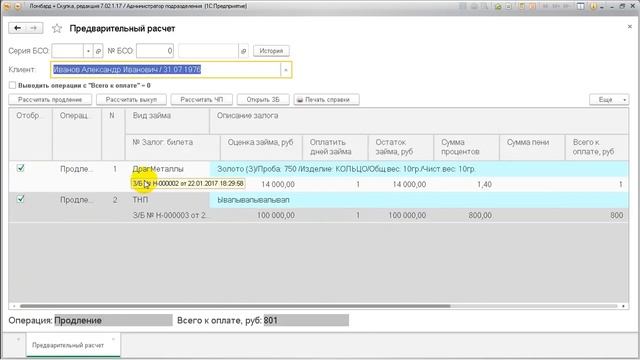Uncheck the checkbox in the ТНП row
640x360 pixels.
20,199
